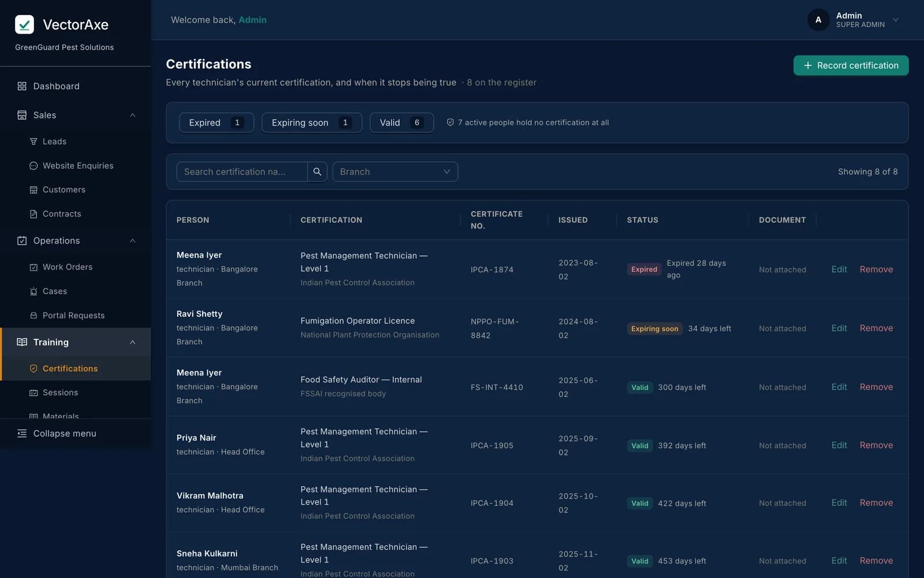
Task: Click the IPCA-1874 certificate number
Action: click(492, 270)
